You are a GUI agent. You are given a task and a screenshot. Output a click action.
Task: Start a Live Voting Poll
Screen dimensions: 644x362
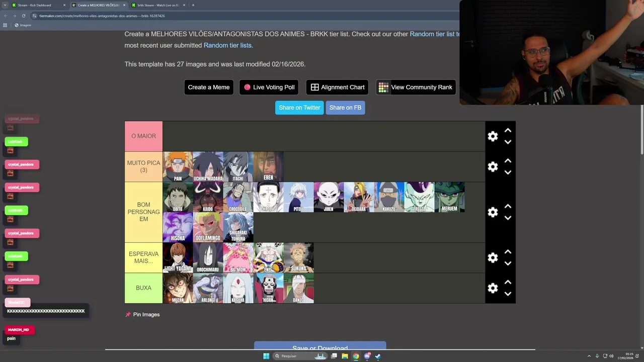(x=269, y=87)
